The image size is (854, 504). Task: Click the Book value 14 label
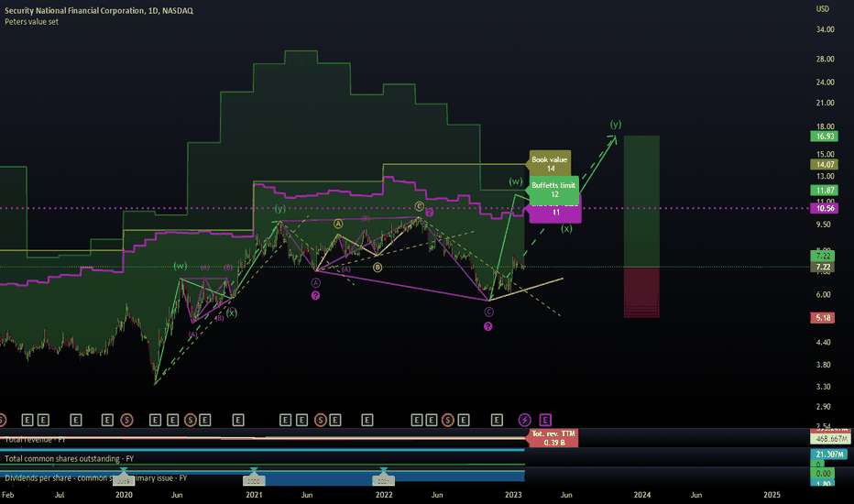click(x=550, y=163)
